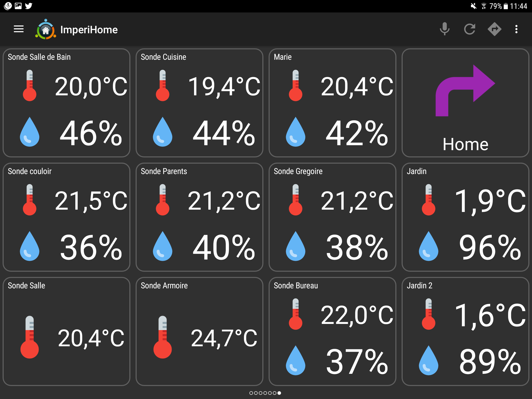Tap the ImperiHome logo icon
532x399 pixels.
pyautogui.click(x=46, y=29)
